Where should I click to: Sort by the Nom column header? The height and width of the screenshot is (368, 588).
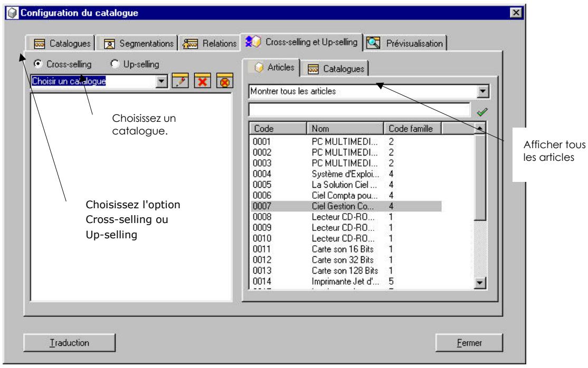345,129
